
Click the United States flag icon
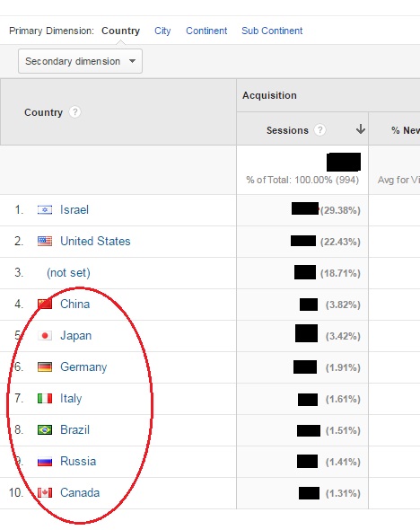[45, 242]
